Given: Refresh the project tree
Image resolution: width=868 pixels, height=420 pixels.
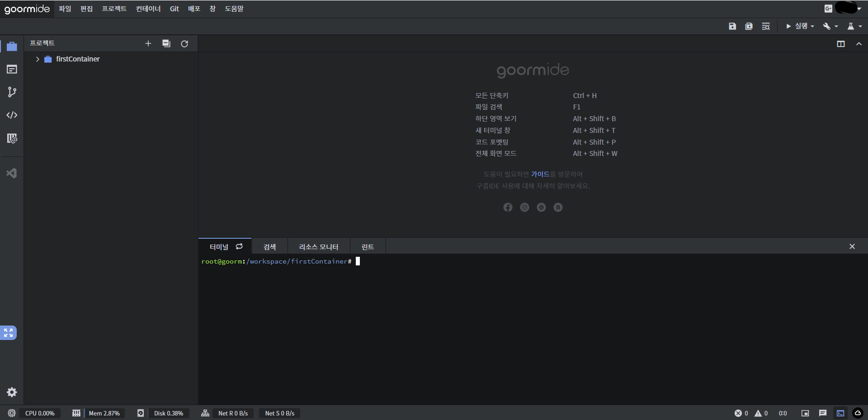Looking at the screenshot, I should point(184,43).
